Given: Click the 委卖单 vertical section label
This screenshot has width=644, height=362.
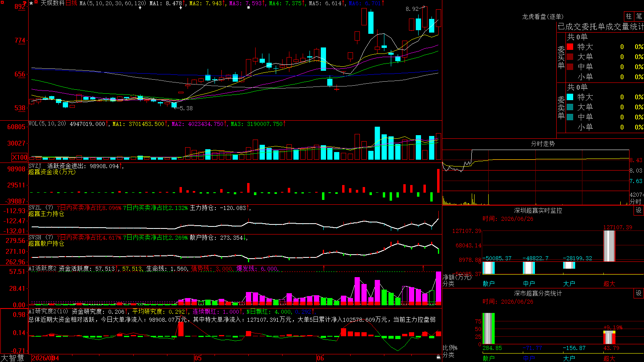Looking at the screenshot, I should pos(561,107).
